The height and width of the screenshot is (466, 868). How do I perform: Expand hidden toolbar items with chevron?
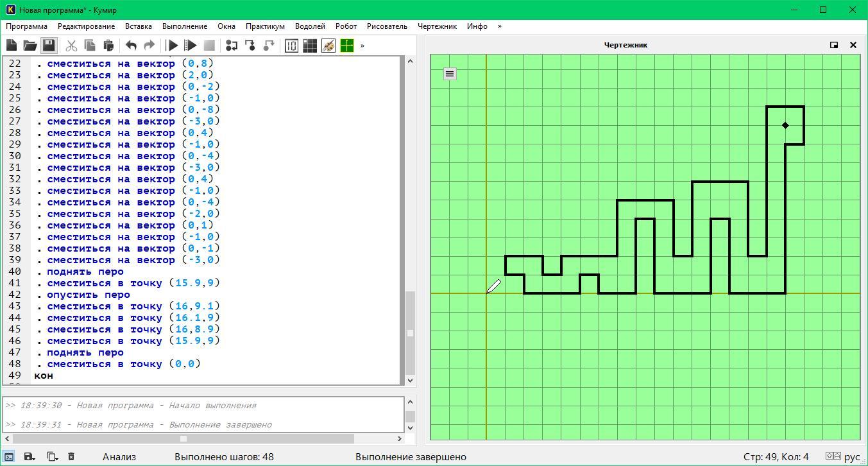click(362, 46)
